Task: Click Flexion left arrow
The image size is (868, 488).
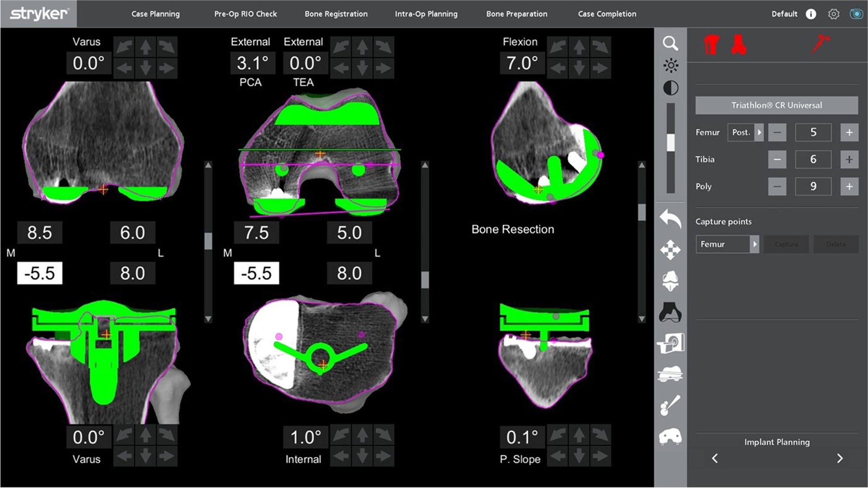Action: click(x=558, y=68)
